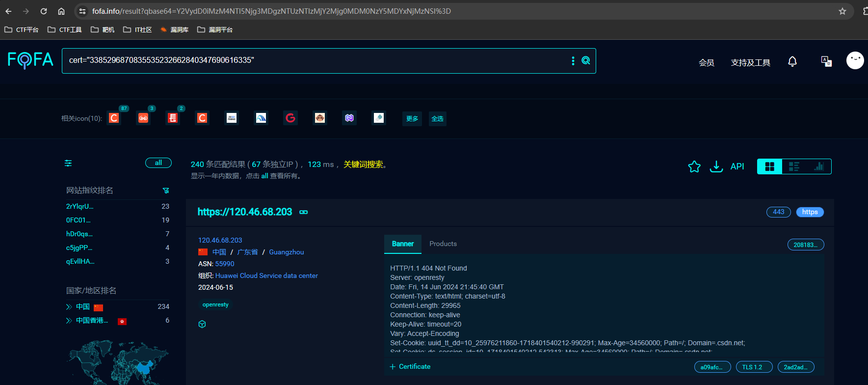Click the FOFA logo

pyautogui.click(x=30, y=60)
